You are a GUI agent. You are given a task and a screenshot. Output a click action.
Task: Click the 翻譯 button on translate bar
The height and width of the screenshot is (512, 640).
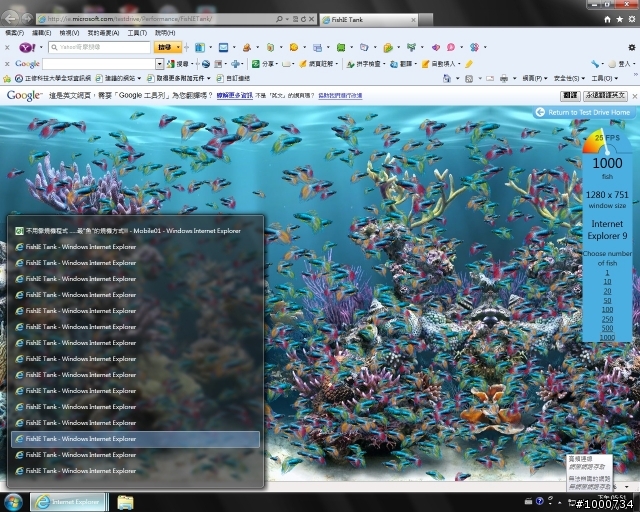tap(570, 96)
